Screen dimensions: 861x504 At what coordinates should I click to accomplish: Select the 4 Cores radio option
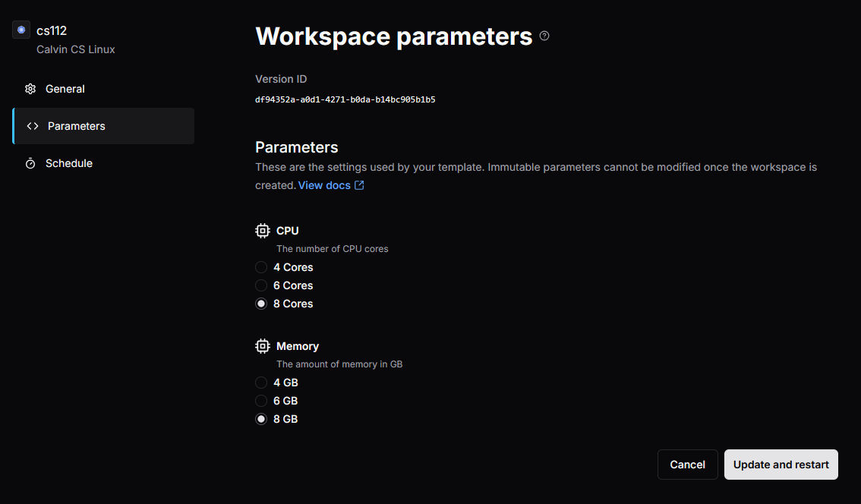(261, 267)
